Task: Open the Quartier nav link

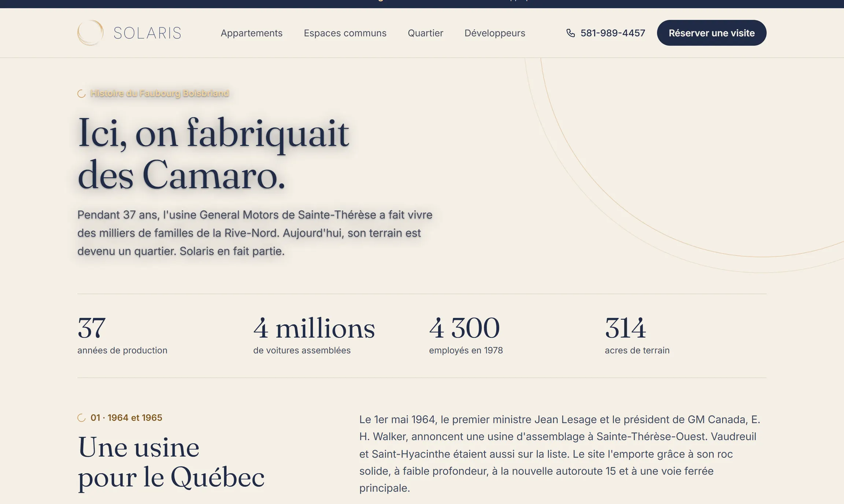Action: point(425,33)
